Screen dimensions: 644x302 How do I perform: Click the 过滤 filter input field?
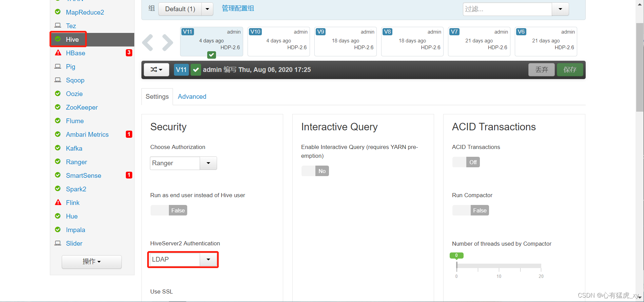pos(508,9)
